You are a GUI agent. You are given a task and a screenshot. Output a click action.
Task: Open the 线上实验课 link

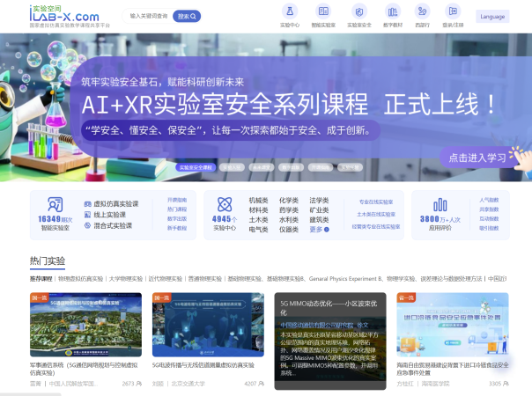[110, 215]
